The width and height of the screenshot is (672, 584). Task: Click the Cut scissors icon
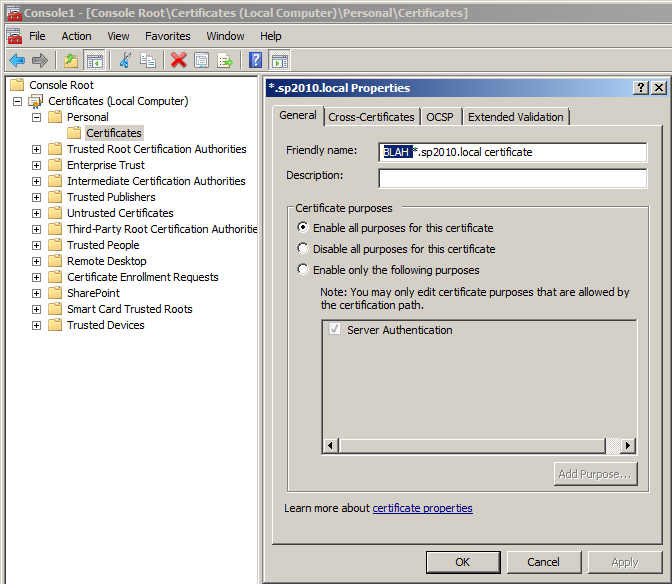tap(125, 60)
